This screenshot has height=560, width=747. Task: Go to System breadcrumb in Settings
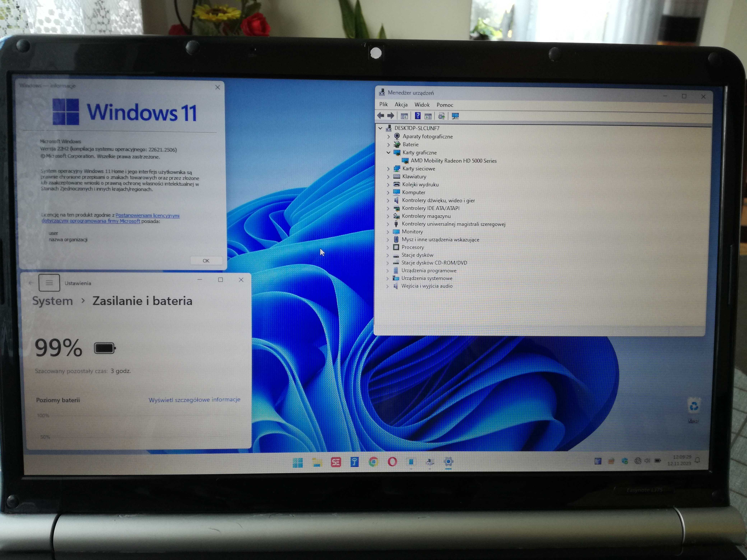tap(52, 301)
